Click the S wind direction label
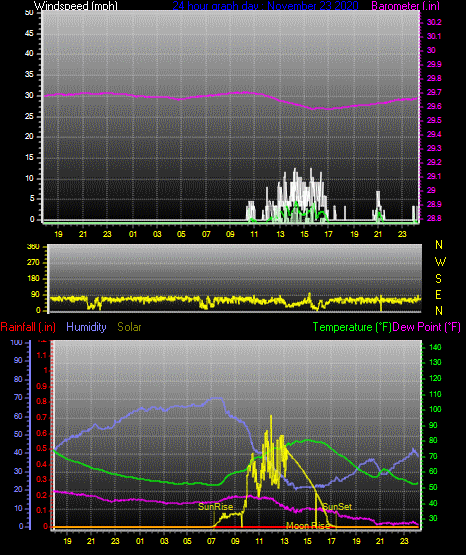Screen dimensions: 466x555 (x=438, y=279)
